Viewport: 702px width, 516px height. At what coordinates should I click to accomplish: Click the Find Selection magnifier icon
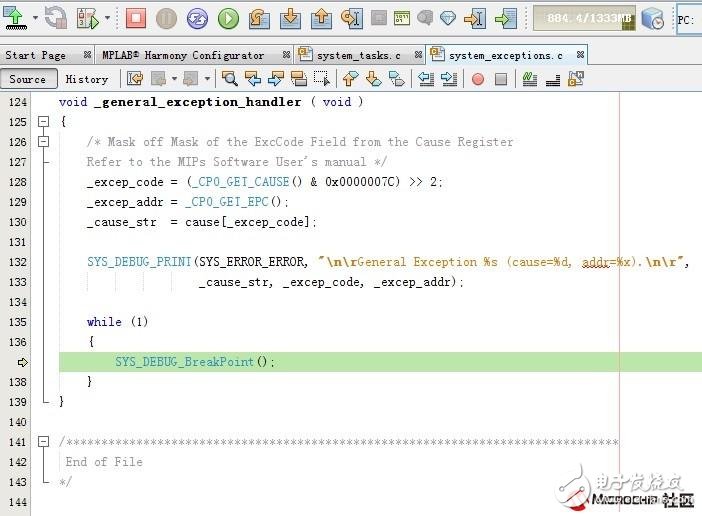tap(230, 79)
